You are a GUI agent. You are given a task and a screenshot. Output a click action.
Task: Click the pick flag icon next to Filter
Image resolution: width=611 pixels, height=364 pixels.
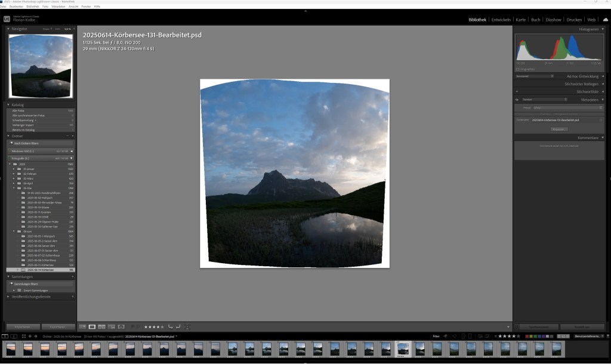[x=446, y=336]
